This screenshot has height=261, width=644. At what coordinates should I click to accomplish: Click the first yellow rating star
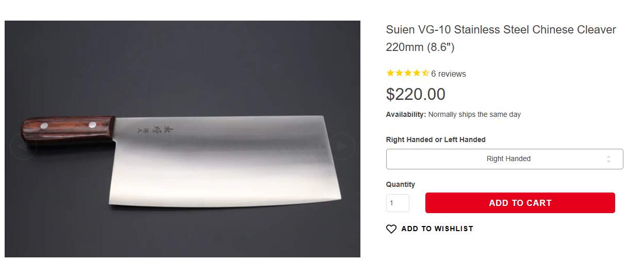[x=390, y=73]
